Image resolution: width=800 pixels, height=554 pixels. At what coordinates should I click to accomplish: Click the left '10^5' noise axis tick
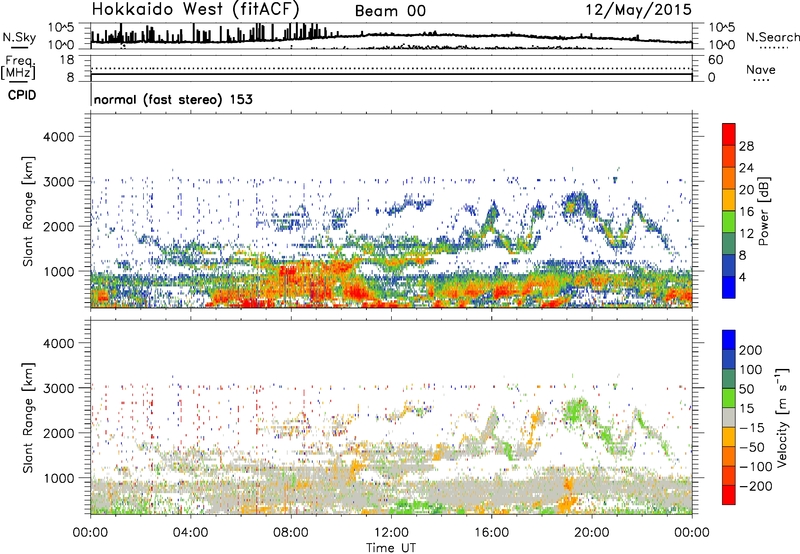pyautogui.click(x=62, y=27)
